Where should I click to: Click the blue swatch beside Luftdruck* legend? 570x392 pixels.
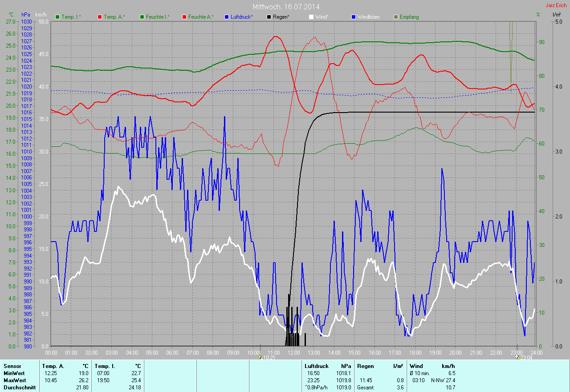point(227,17)
